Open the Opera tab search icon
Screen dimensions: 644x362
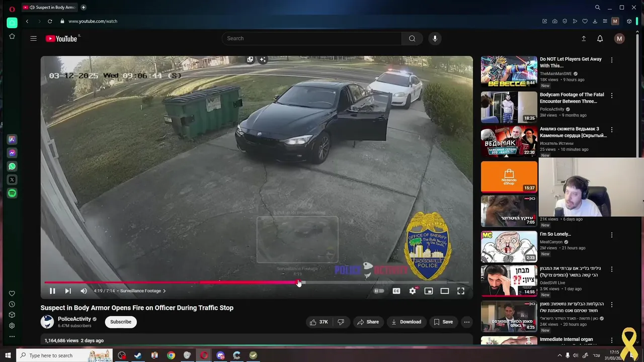(x=597, y=8)
